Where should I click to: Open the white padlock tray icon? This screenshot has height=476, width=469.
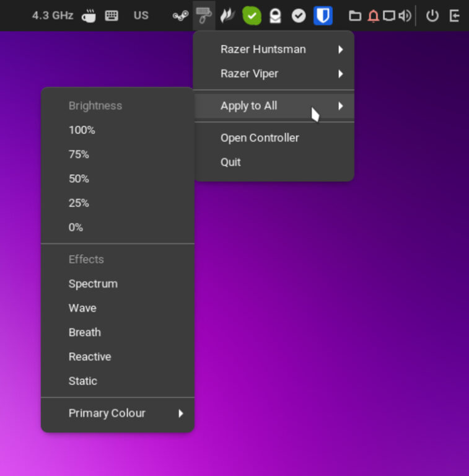coord(275,15)
